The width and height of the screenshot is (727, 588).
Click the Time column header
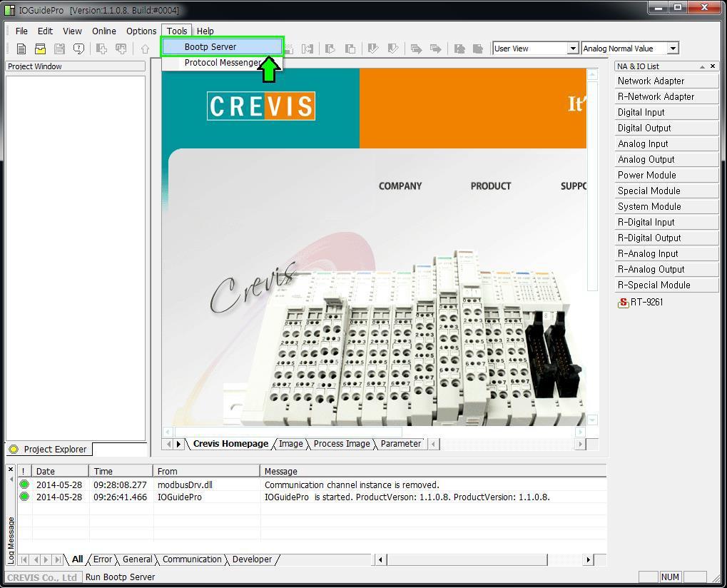pos(121,471)
